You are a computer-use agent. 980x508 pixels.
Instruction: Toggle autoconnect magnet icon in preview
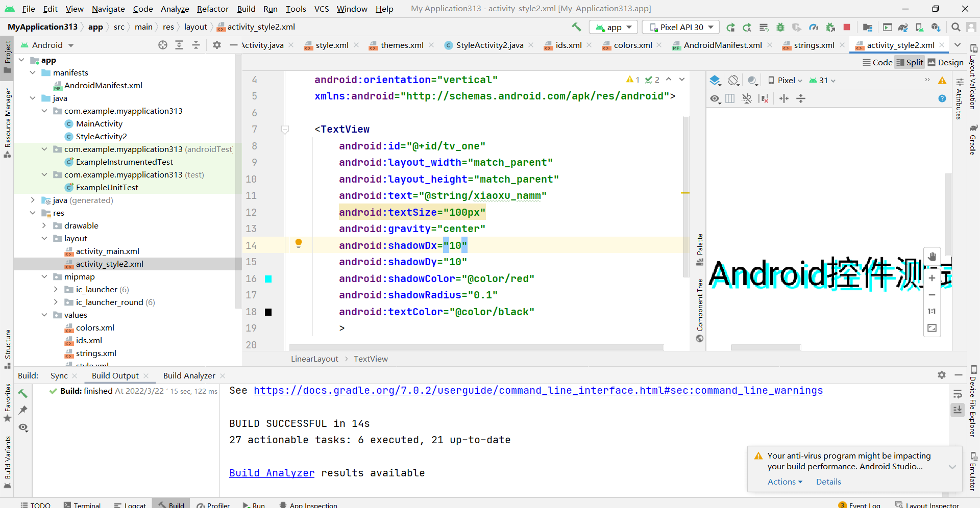[x=747, y=98]
